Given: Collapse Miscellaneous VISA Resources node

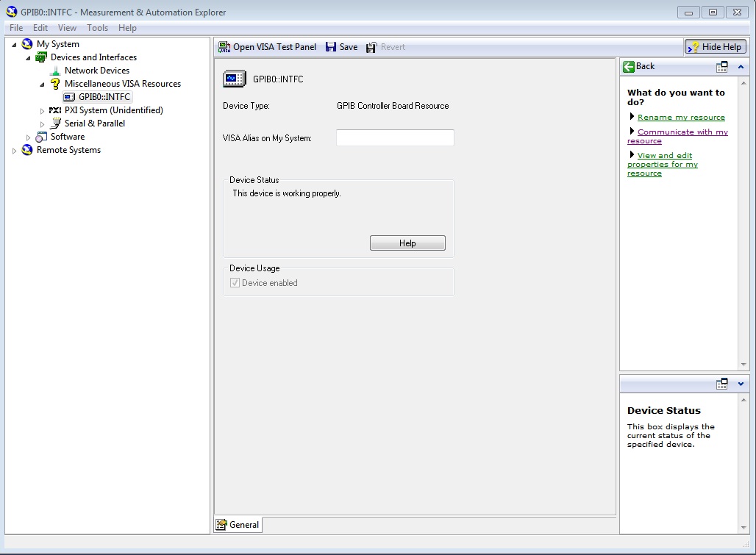Looking at the screenshot, I should tap(42, 85).
